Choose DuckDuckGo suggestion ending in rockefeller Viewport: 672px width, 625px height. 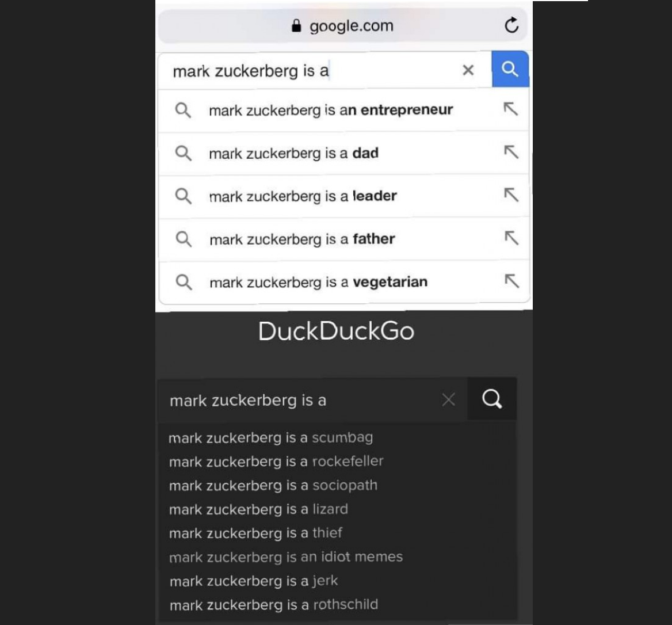point(276,462)
